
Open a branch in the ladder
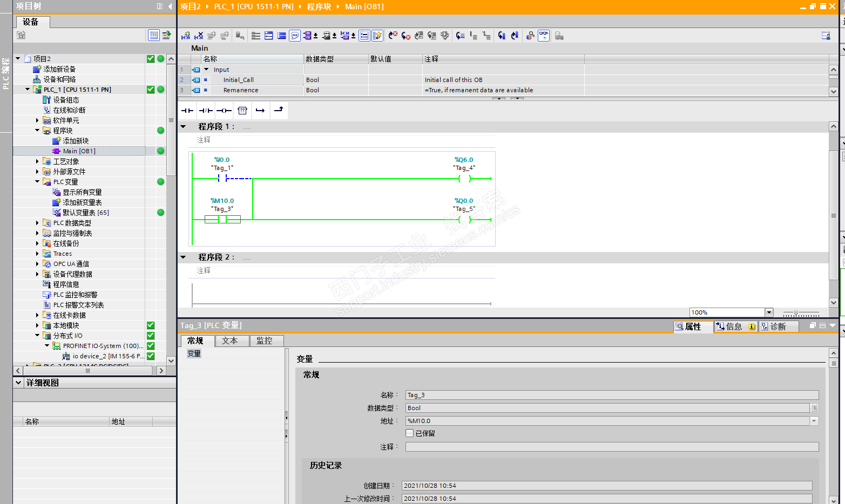(260, 111)
